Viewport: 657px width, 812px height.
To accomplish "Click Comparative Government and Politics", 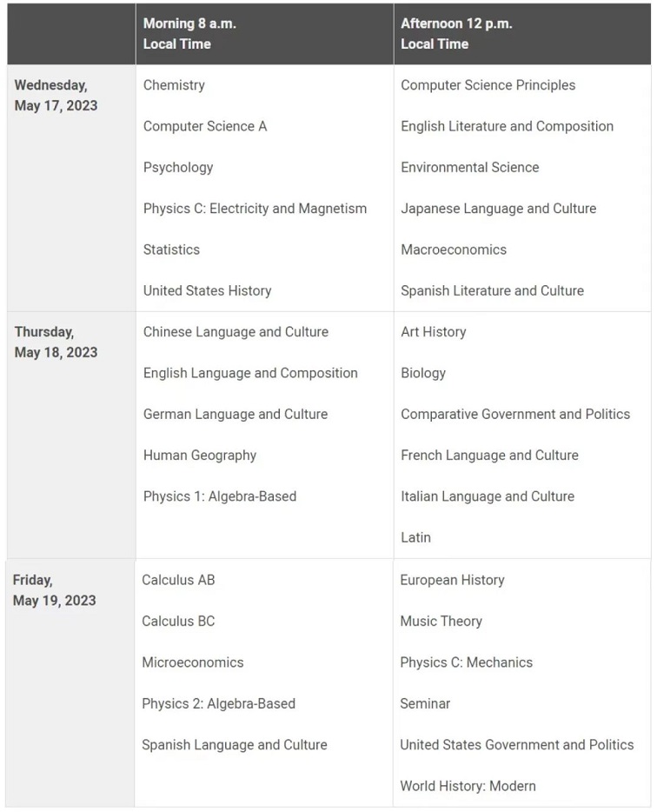I will [x=515, y=415].
